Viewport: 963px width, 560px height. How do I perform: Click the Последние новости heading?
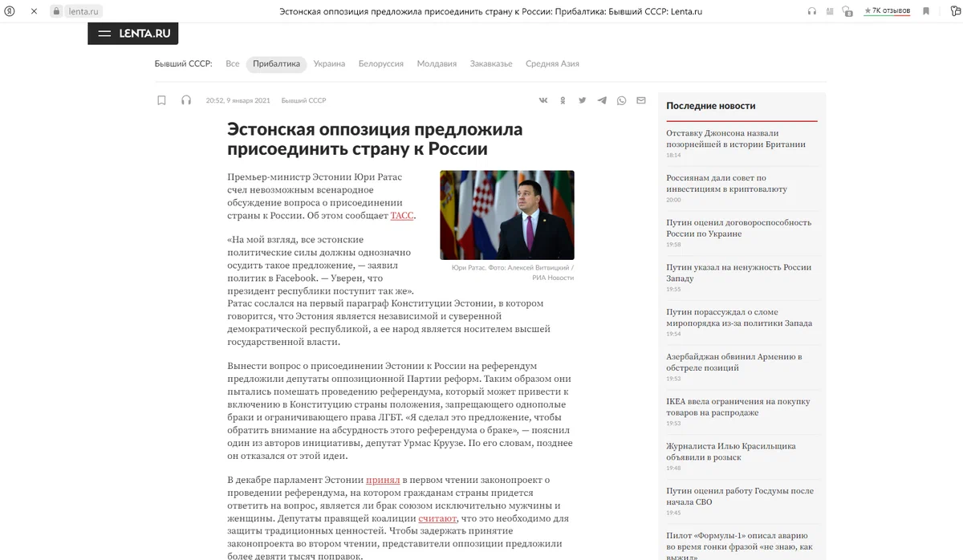click(x=711, y=105)
